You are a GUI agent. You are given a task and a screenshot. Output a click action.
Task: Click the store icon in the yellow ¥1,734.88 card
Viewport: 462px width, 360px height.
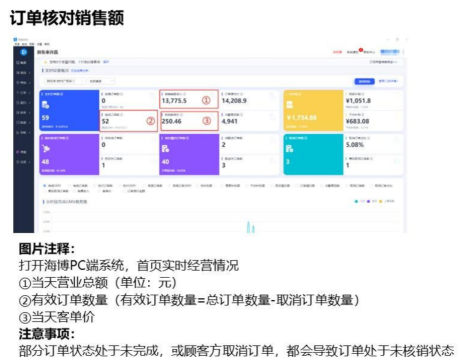point(290,105)
